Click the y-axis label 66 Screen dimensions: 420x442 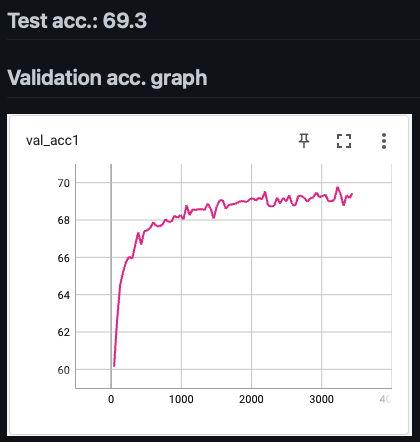[63, 258]
